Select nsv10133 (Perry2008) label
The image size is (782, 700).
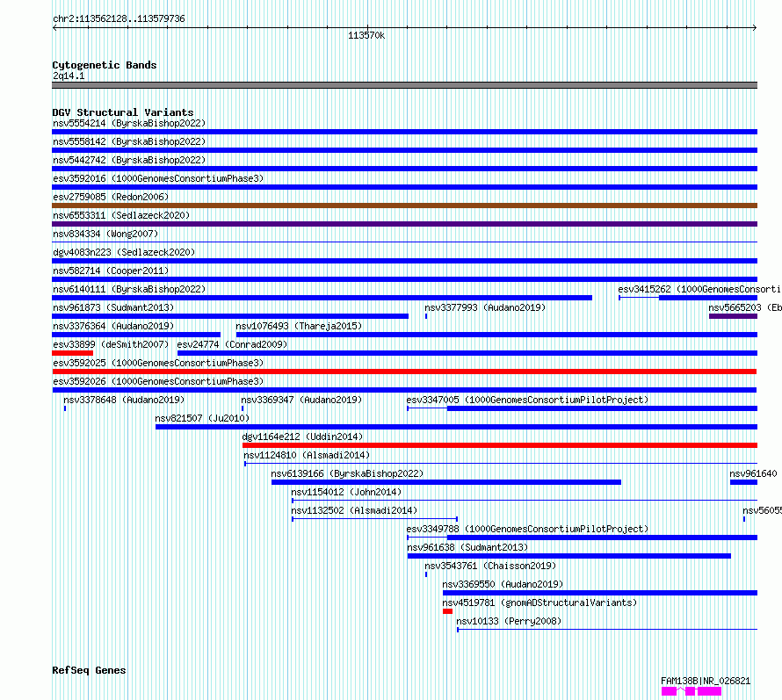pyautogui.click(x=509, y=621)
